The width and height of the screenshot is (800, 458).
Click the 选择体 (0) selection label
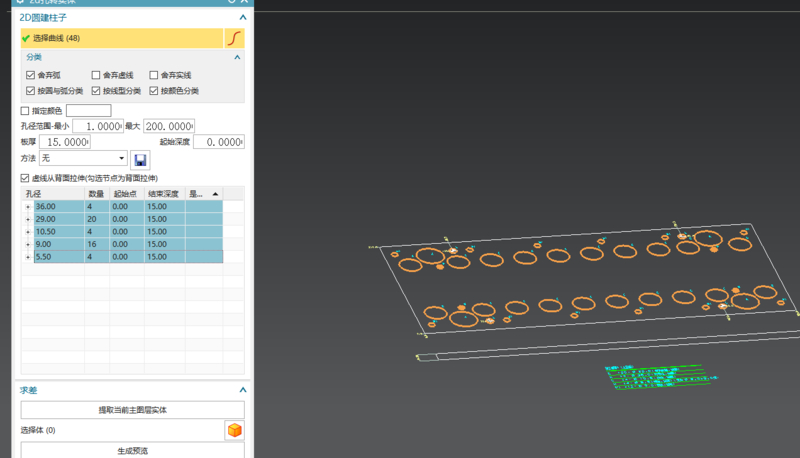(x=38, y=430)
